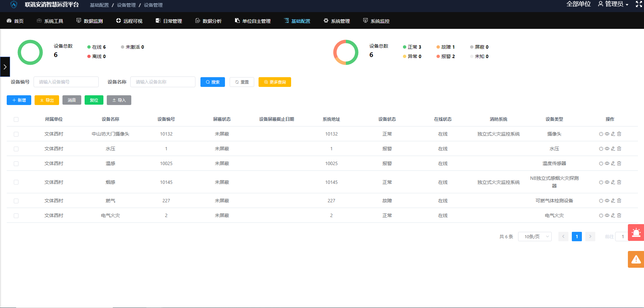The image size is (644, 308).
Task: Click the green 复位 reset button
Action: 94,100
